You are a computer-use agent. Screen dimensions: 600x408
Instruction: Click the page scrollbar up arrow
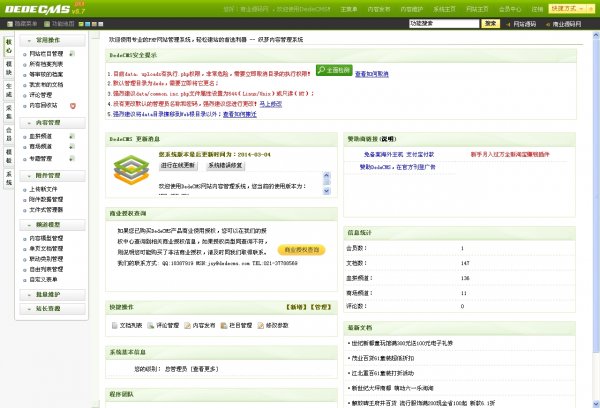(596, 35)
